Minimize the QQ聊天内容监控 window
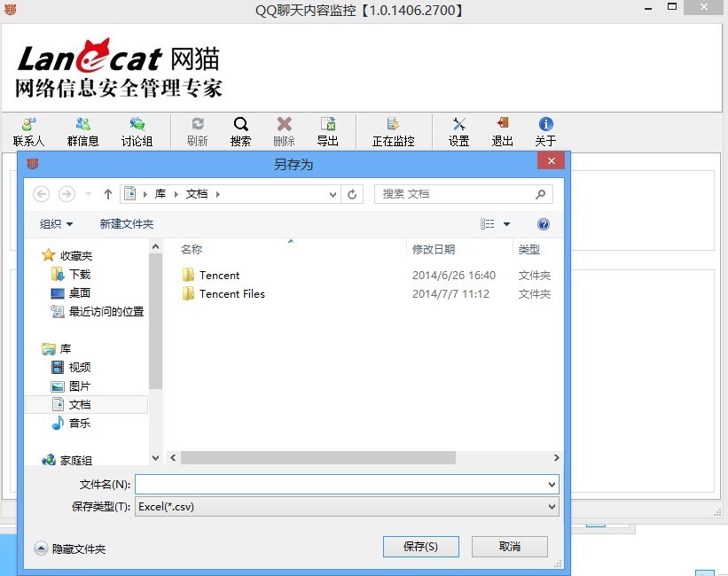Image resolution: width=728 pixels, height=576 pixels. 648,8
